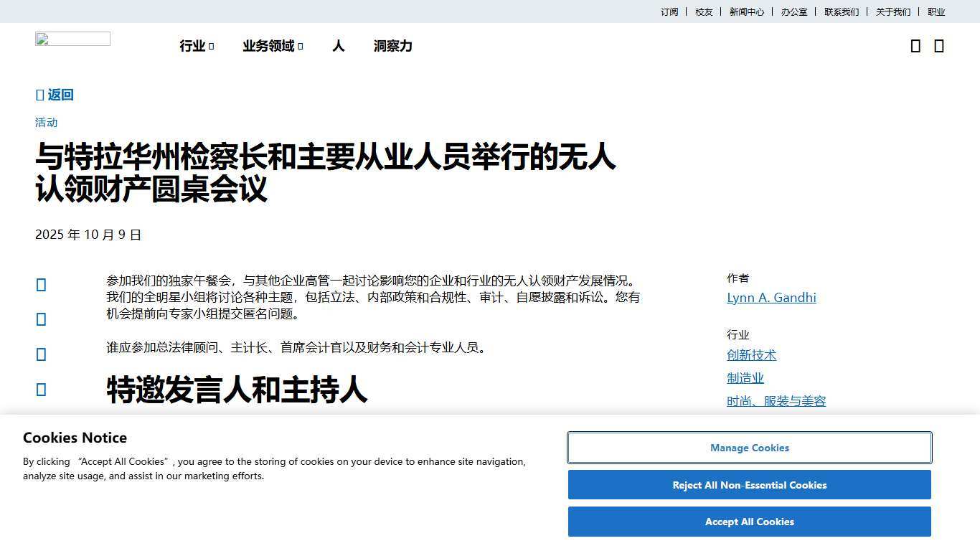Click the second share icon beside the article
Viewport: 980px width, 551px height.
42,319
